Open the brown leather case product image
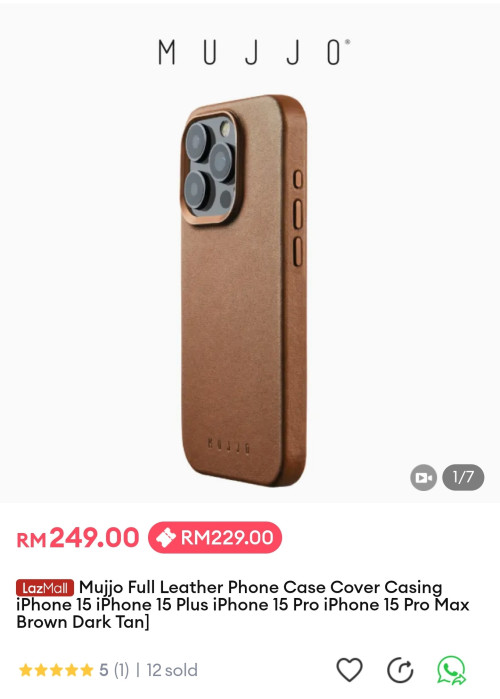500x699 pixels. tap(244, 290)
